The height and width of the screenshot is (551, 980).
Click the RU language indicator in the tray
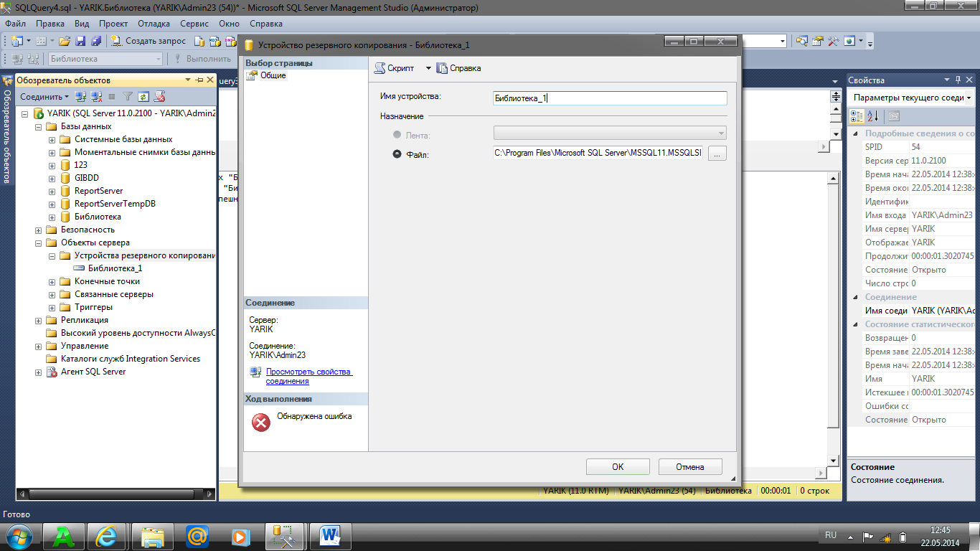(x=831, y=535)
